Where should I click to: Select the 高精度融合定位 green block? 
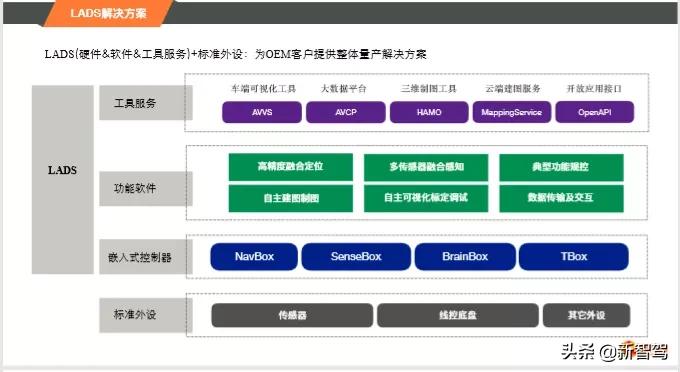291,167
